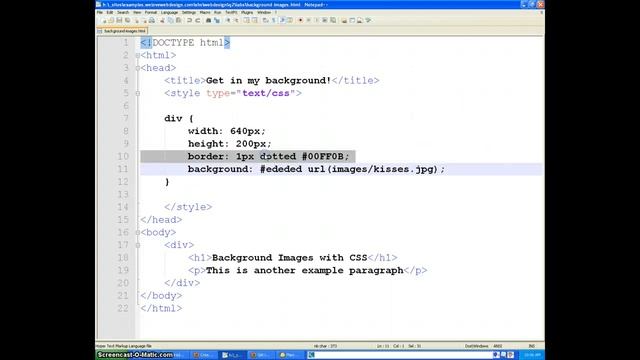640x360 pixels.
Task: Open the Search menu
Action: (123, 12)
